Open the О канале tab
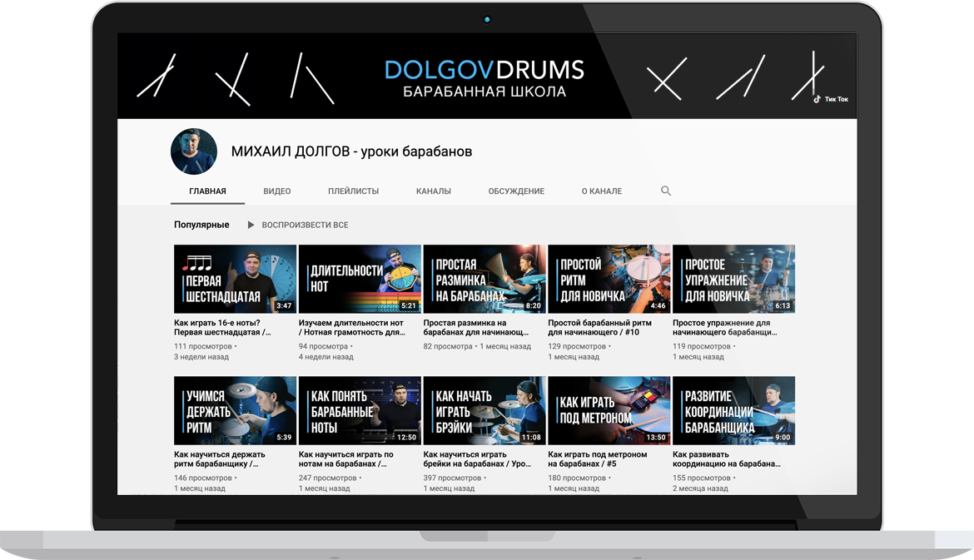Screen dimensions: 974x560 point(602,191)
